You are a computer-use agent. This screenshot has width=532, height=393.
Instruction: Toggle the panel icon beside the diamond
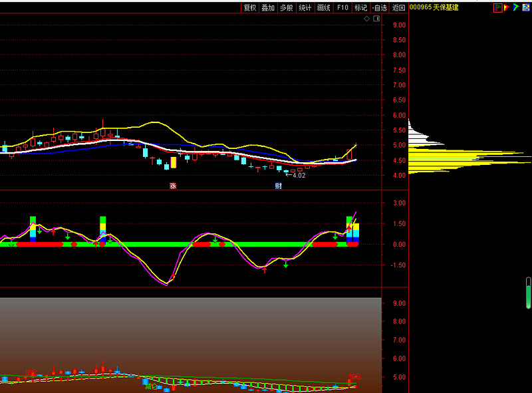[376, 19]
